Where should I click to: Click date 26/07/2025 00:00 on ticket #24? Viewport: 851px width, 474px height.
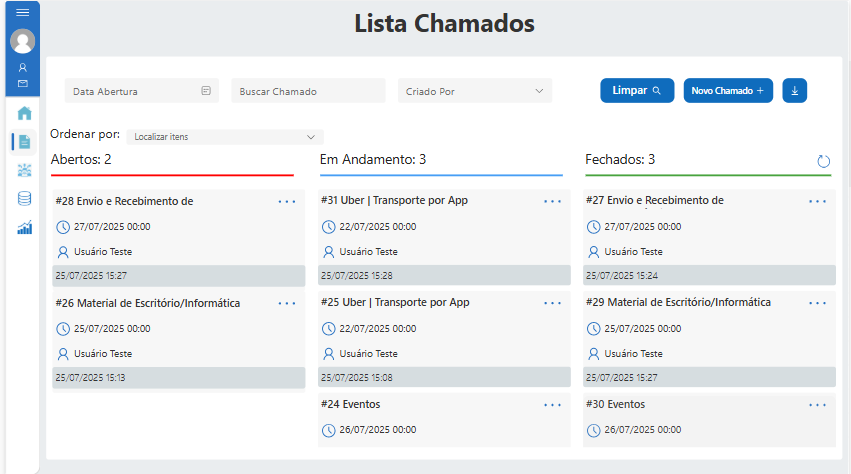[x=378, y=430]
